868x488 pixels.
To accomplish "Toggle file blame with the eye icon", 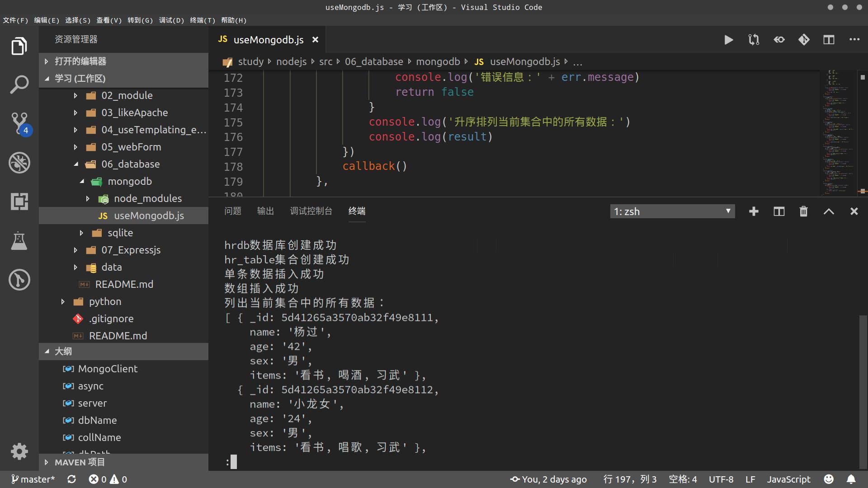I will 778,40.
